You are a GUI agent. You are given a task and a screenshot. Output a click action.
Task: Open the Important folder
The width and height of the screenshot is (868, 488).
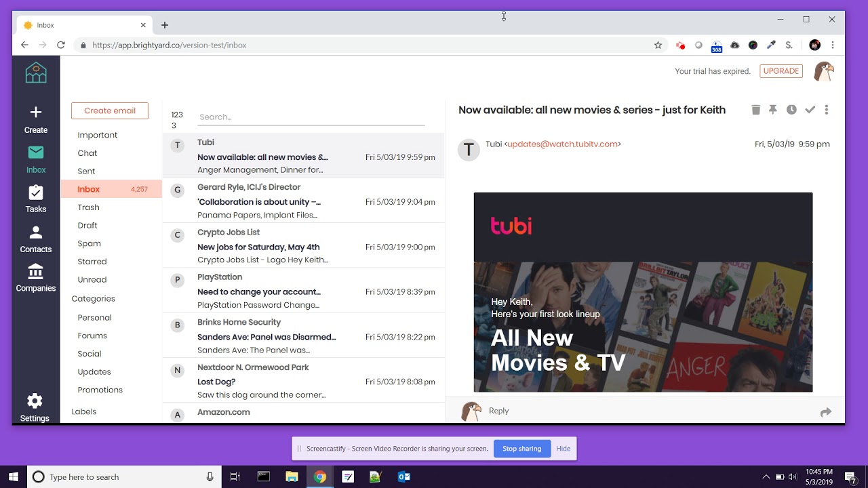pos(98,135)
